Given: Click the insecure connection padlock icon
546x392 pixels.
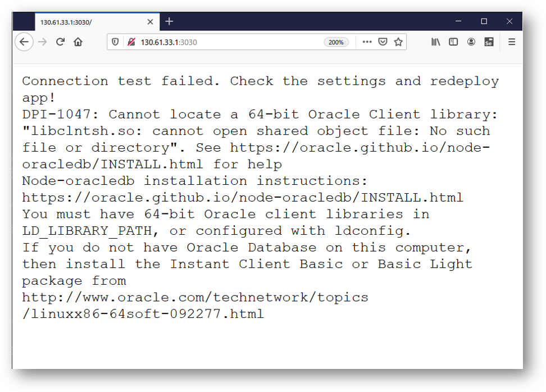Looking at the screenshot, I should coord(131,42).
